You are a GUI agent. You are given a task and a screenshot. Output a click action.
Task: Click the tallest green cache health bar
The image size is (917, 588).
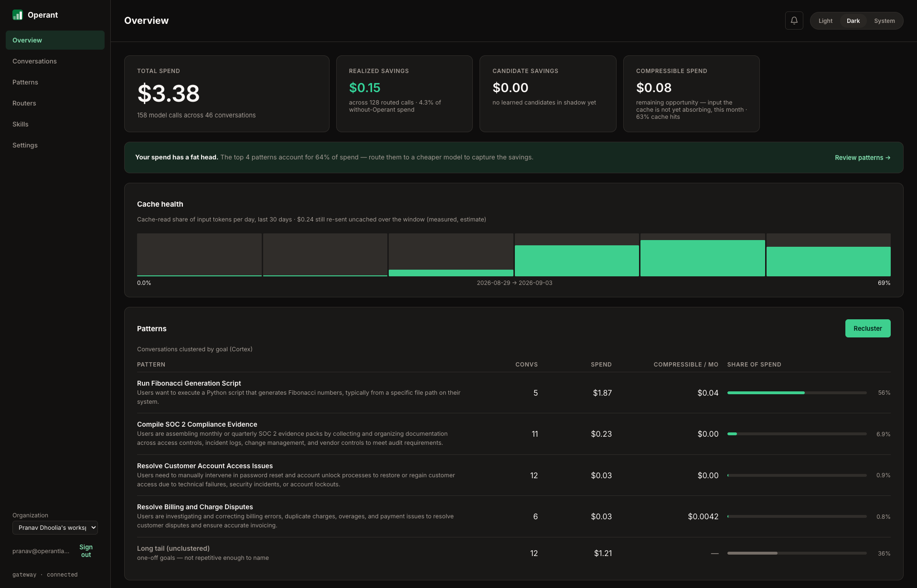[703, 258]
